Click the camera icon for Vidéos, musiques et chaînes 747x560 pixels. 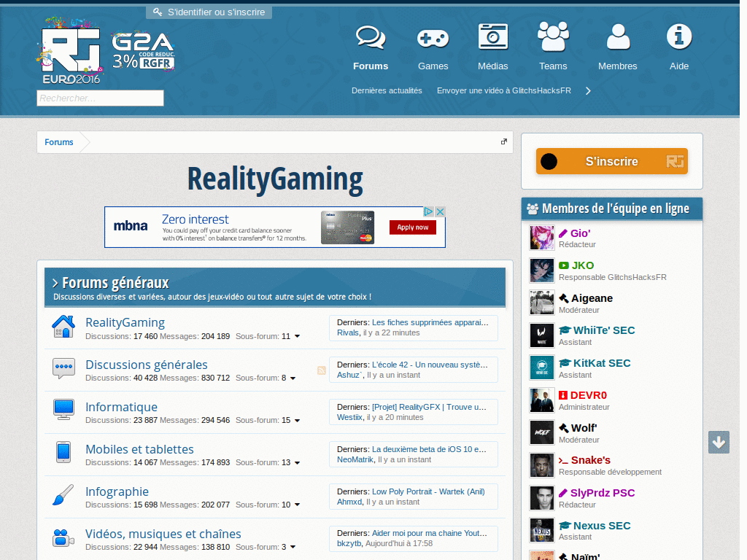[x=63, y=537]
